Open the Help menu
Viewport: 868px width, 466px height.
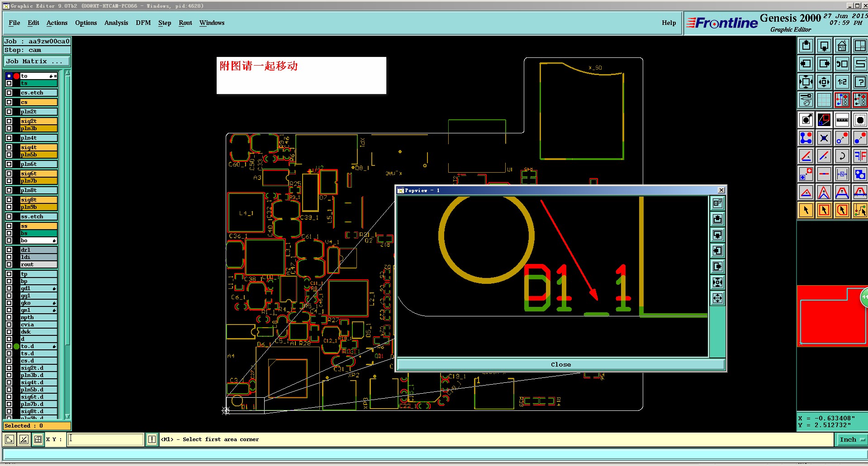click(x=669, y=23)
